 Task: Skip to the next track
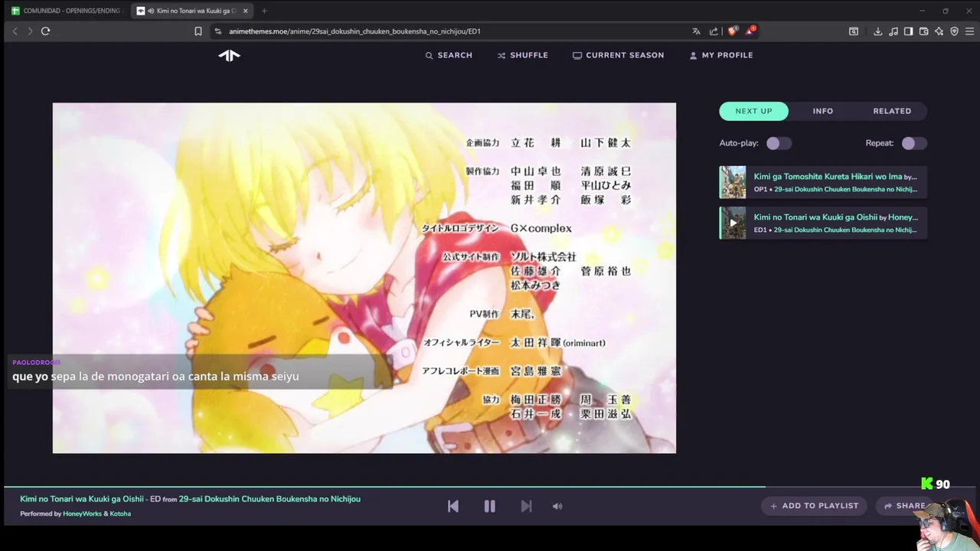click(526, 506)
